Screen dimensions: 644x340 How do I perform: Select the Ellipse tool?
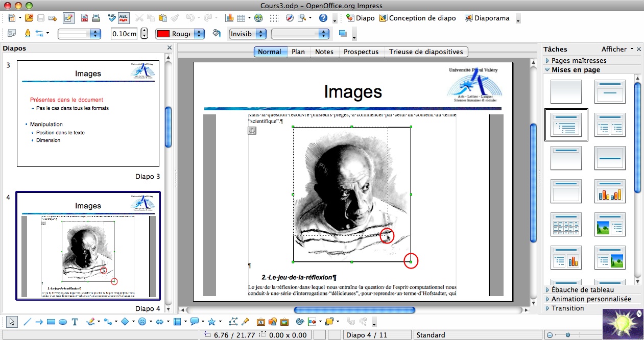point(63,322)
